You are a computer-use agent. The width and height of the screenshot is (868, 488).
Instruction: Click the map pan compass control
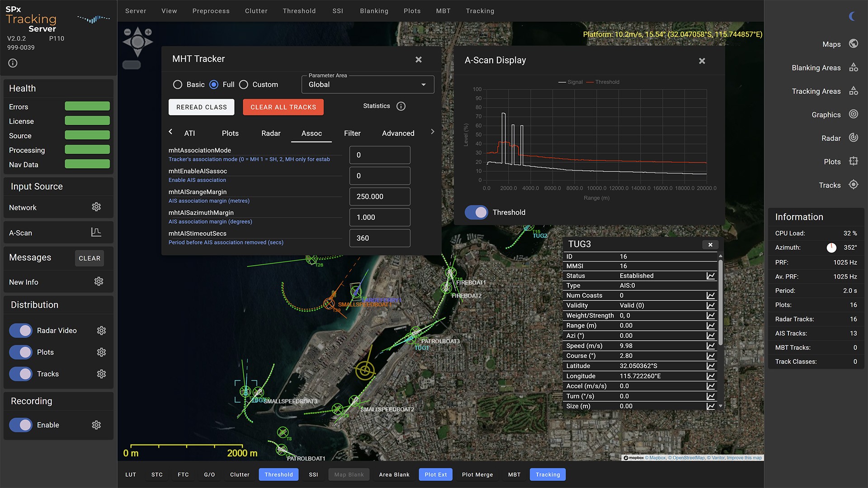tap(138, 42)
